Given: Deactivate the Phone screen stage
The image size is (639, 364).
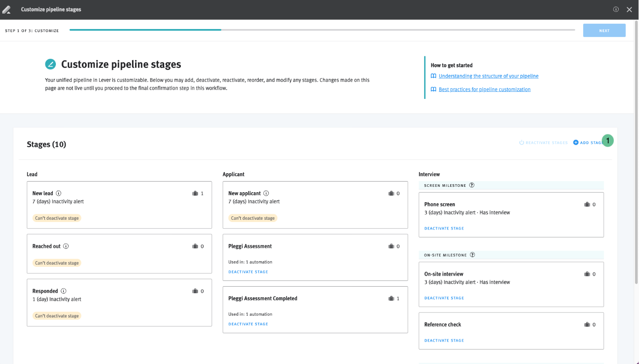Looking at the screenshot, I should click(x=444, y=229).
